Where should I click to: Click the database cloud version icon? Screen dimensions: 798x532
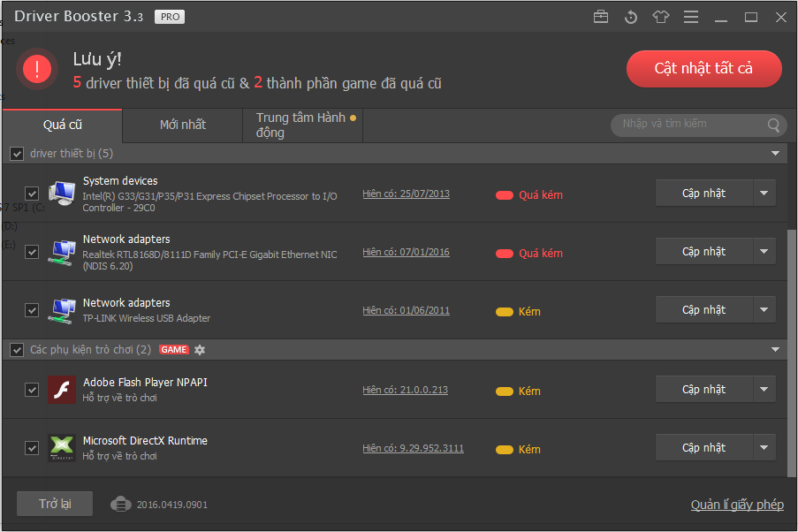[x=120, y=505]
